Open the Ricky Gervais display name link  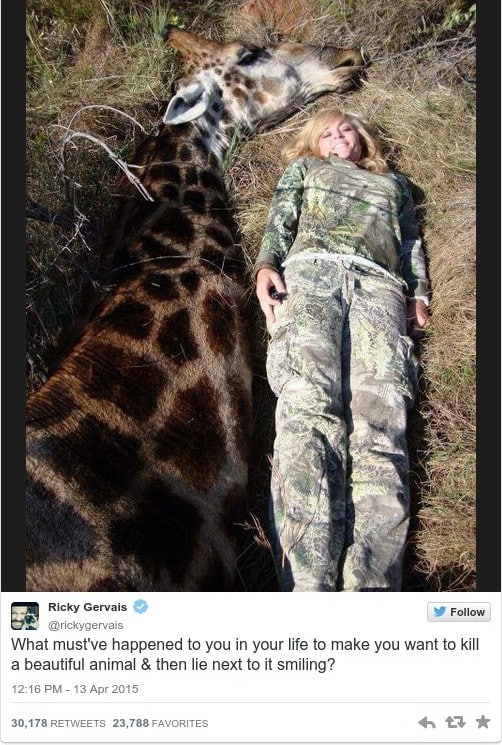(87, 607)
